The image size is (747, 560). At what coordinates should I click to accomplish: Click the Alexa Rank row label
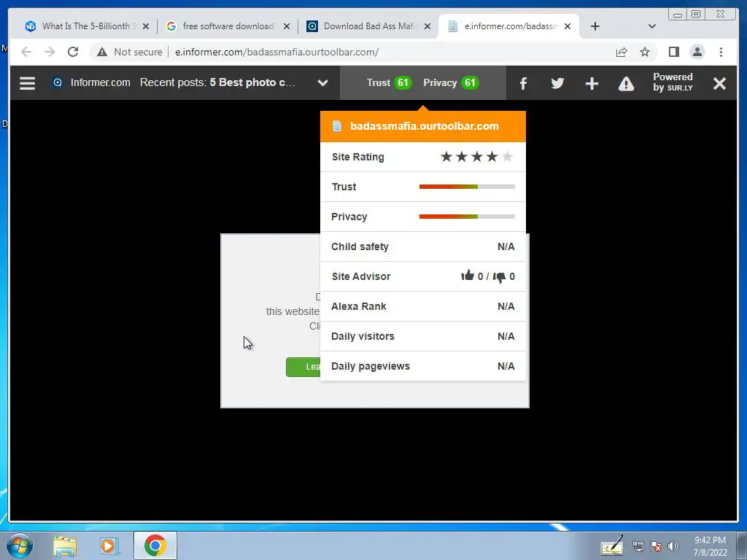click(x=359, y=306)
